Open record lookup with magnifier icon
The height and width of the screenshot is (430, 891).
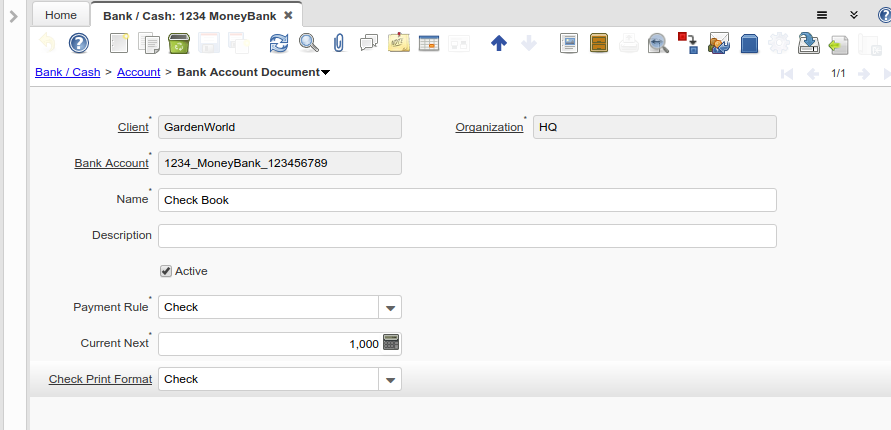point(309,43)
